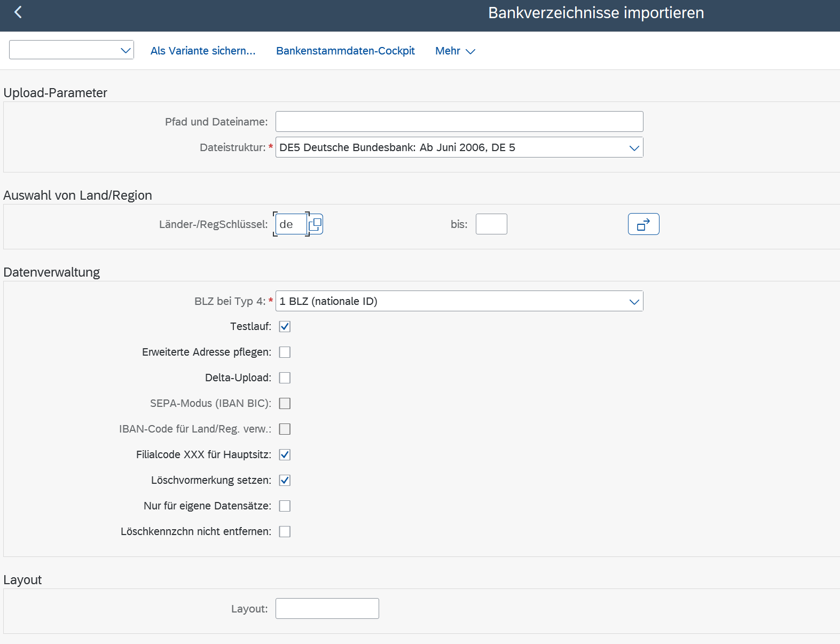840x644 pixels.
Task: Open value help icon for Länder-/RegSchlüssel
Action: [315, 224]
